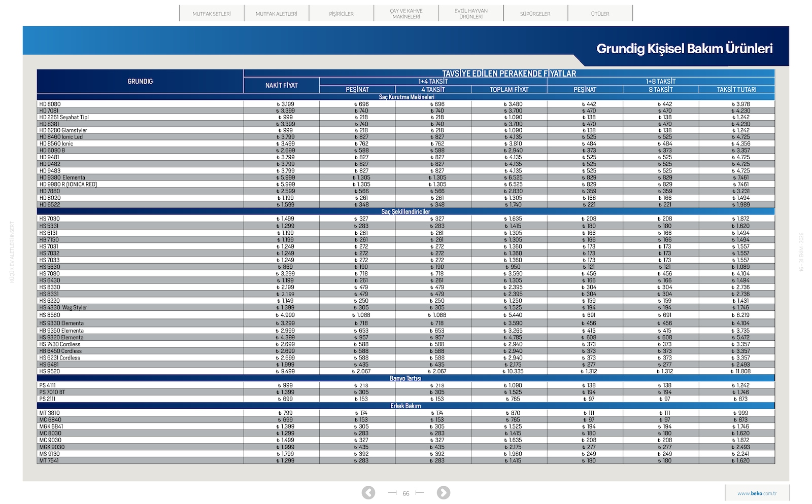812x504 pixels.
Task: Click the Grundig Kişisel Bakım Ürünleri title
Action: pyautogui.click(x=684, y=49)
